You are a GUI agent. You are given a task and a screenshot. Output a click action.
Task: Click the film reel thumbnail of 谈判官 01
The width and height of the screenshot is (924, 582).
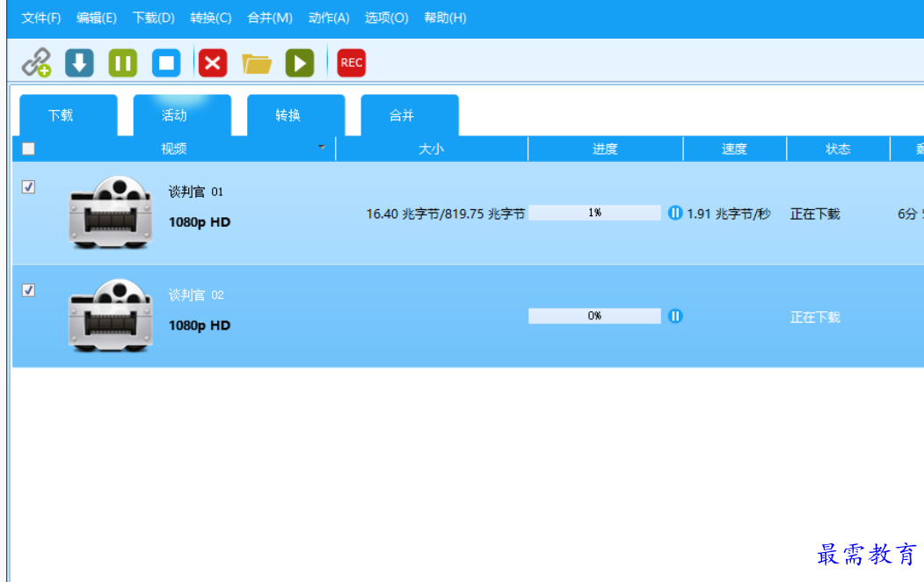(x=111, y=212)
